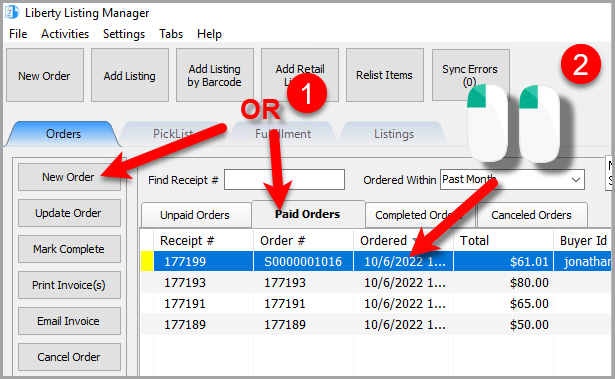Select order row with receipt 177193
This screenshot has height=379, width=615.
[x=377, y=282]
